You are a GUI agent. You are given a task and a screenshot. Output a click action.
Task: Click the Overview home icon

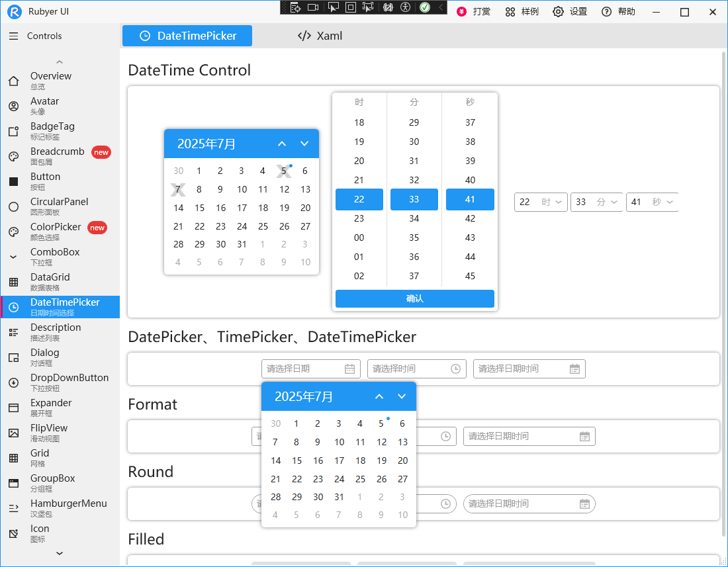14,81
